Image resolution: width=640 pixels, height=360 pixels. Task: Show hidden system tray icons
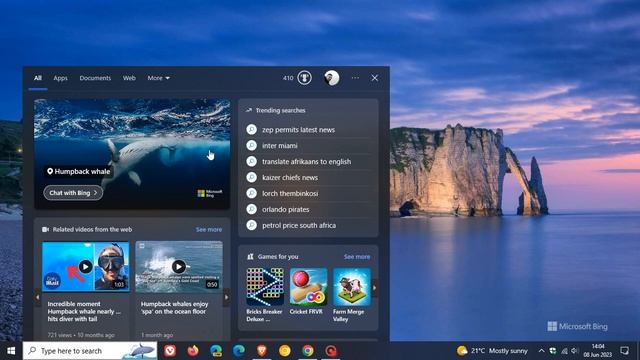541,351
